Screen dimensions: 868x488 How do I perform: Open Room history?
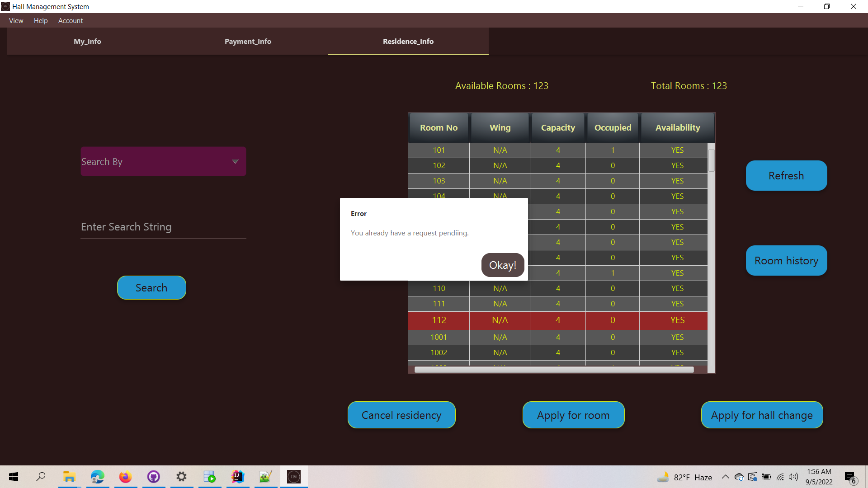(786, 260)
